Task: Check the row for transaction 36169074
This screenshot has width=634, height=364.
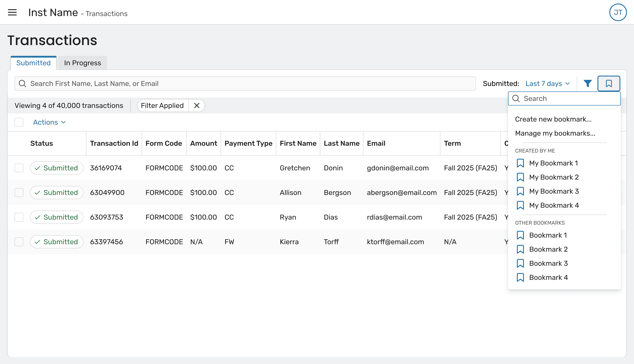Action: pos(19,168)
